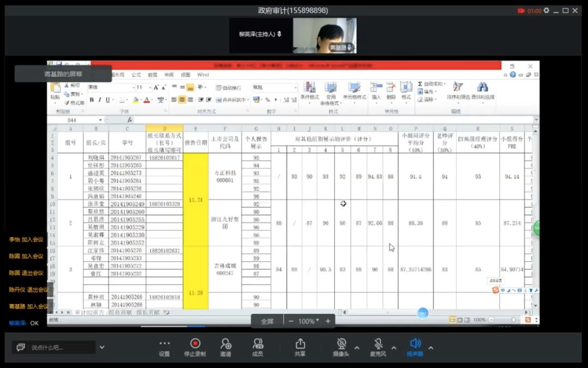Open the Members (成员) list icon

pyautogui.click(x=258, y=347)
